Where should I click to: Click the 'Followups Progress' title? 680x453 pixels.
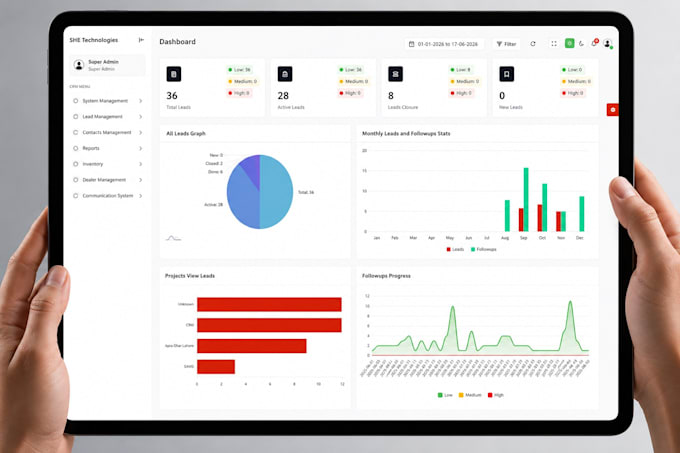[x=386, y=276]
